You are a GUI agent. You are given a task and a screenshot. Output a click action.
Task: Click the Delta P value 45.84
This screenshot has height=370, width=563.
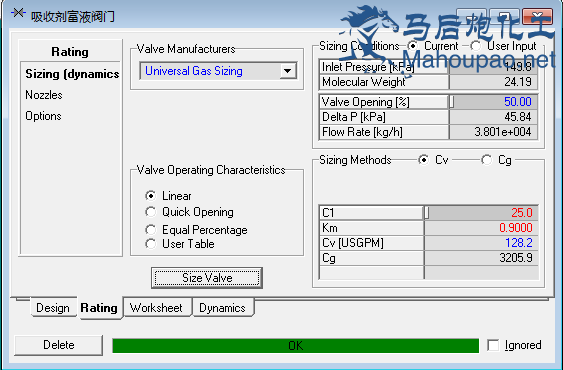coord(493,117)
